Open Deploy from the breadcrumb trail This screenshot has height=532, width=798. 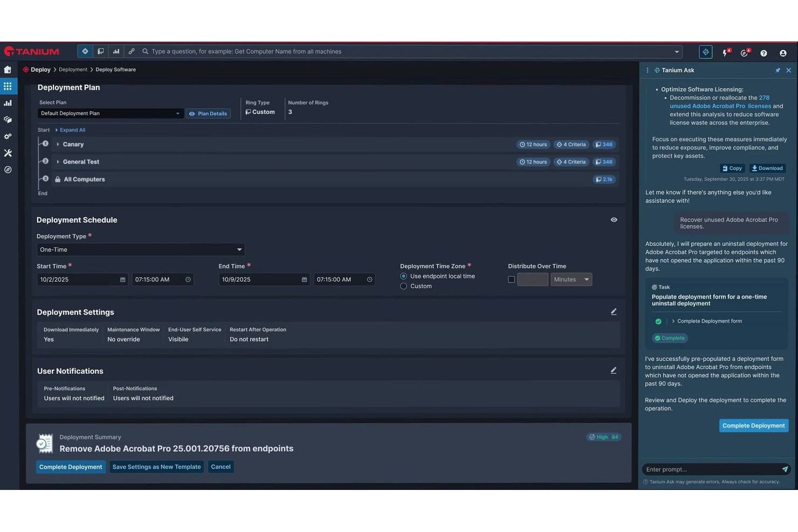[40, 69]
